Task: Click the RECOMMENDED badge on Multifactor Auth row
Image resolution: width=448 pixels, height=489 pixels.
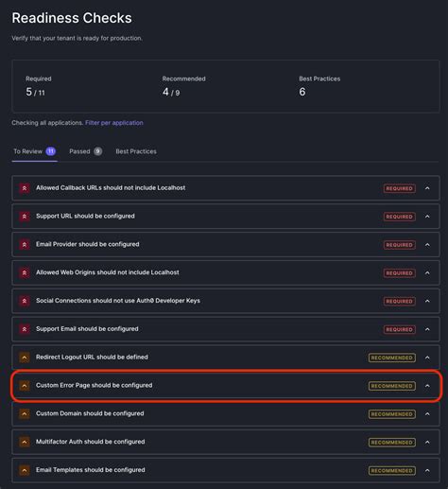Action: click(391, 443)
